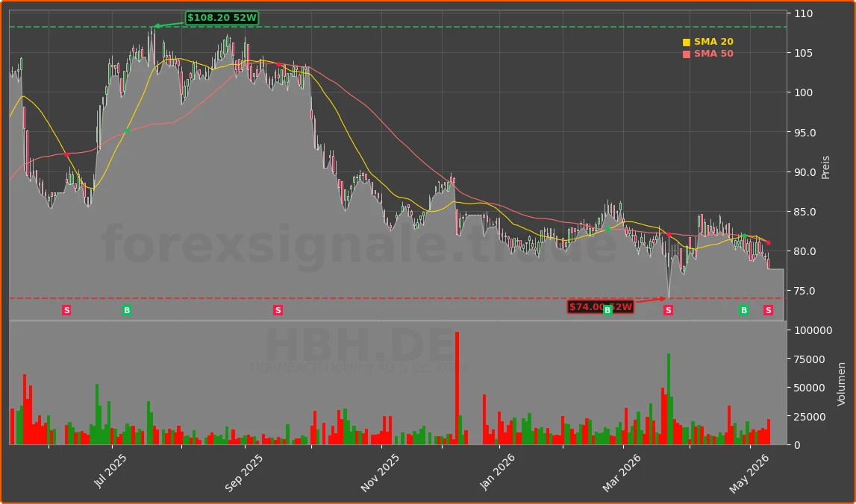Click the Nov 2025 date axis label
The width and height of the screenshot is (856, 504).
coord(379,473)
